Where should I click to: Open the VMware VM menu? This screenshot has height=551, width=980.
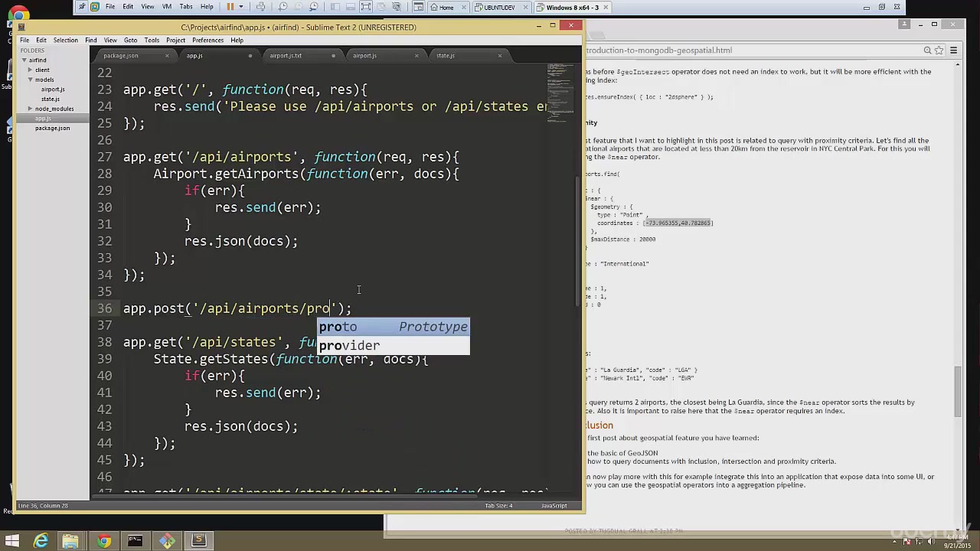[167, 7]
